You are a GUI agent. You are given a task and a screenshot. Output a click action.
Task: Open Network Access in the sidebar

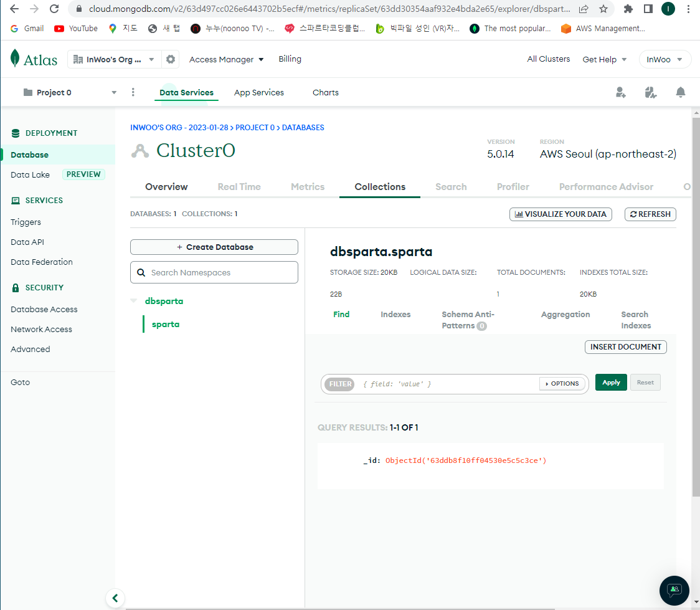42,329
